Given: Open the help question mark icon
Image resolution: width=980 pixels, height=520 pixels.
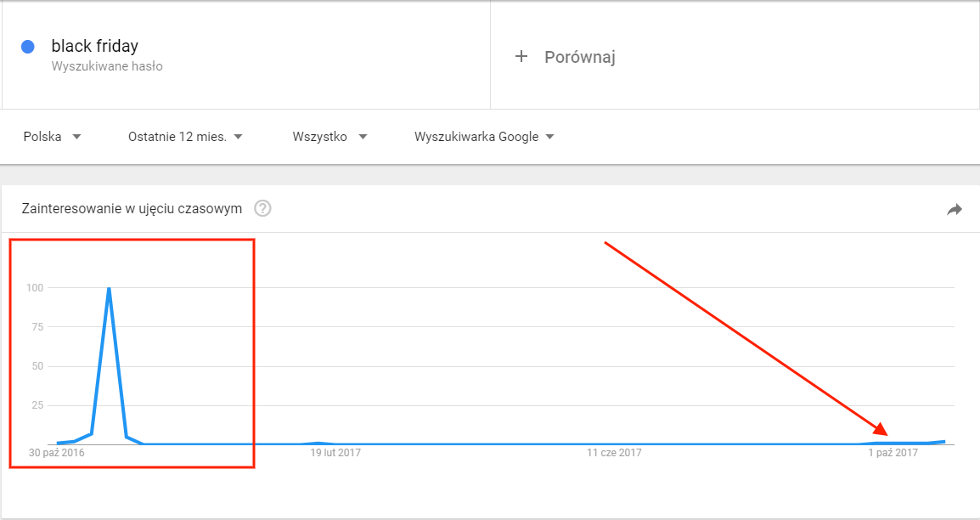Looking at the screenshot, I should [262, 209].
